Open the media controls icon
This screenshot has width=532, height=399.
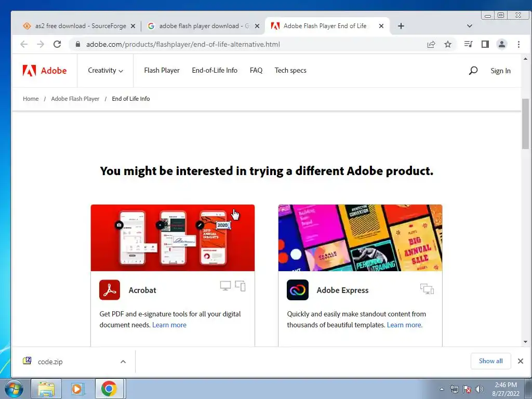coord(468,44)
